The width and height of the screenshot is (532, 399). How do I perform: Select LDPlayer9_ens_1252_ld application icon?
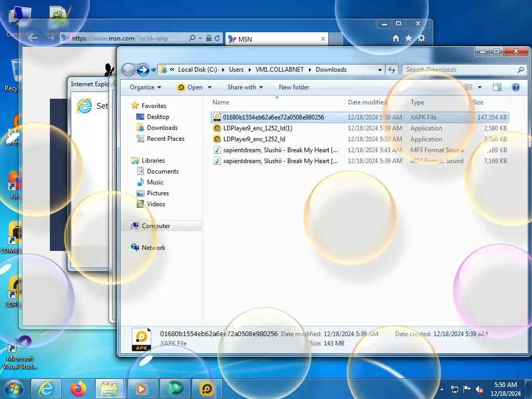217,139
